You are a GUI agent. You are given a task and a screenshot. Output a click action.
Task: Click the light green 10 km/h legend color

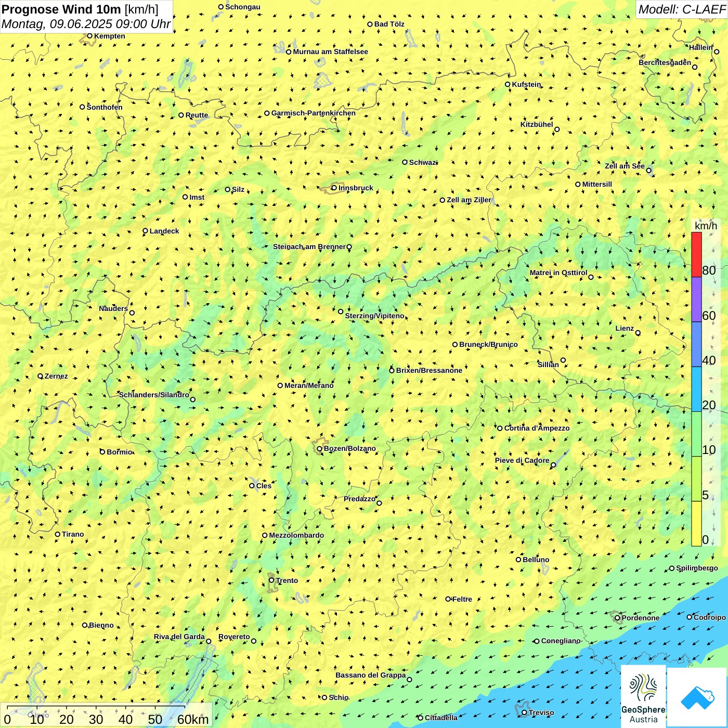[696, 434]
